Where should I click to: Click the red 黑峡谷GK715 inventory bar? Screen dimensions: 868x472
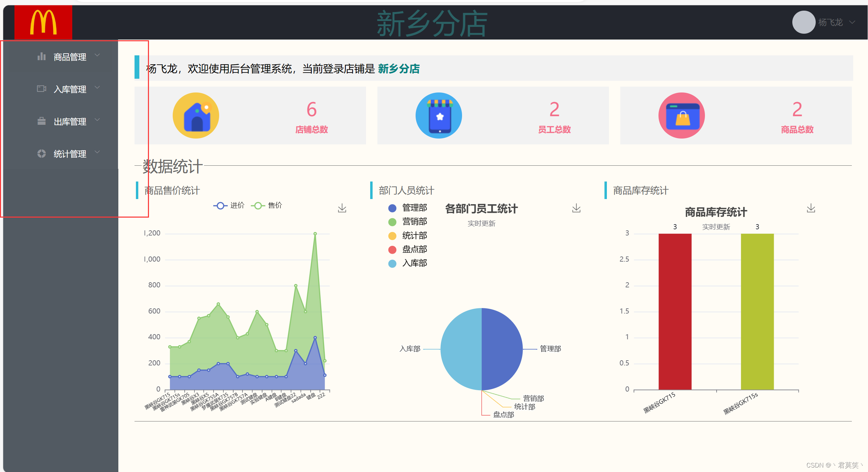(675, 311)
